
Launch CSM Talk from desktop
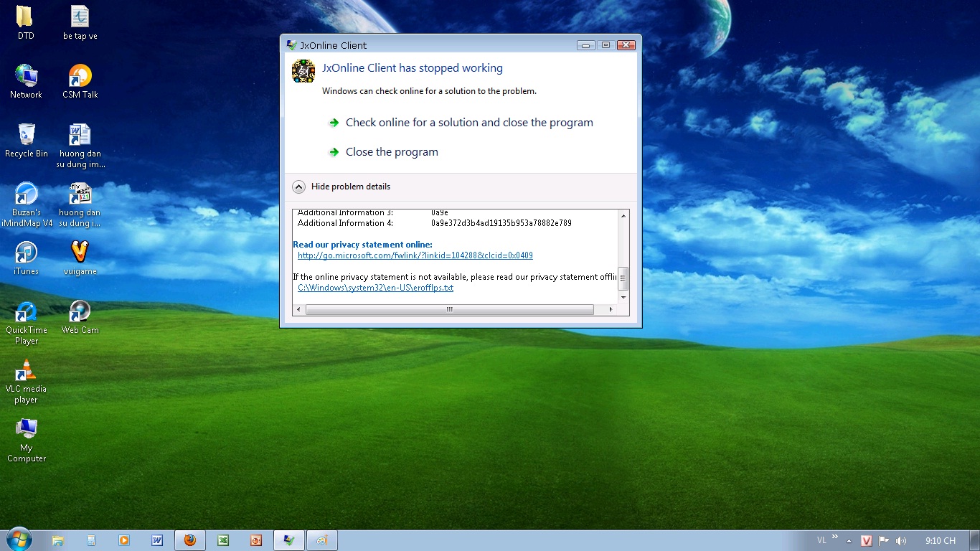click(x=80, y=81)
